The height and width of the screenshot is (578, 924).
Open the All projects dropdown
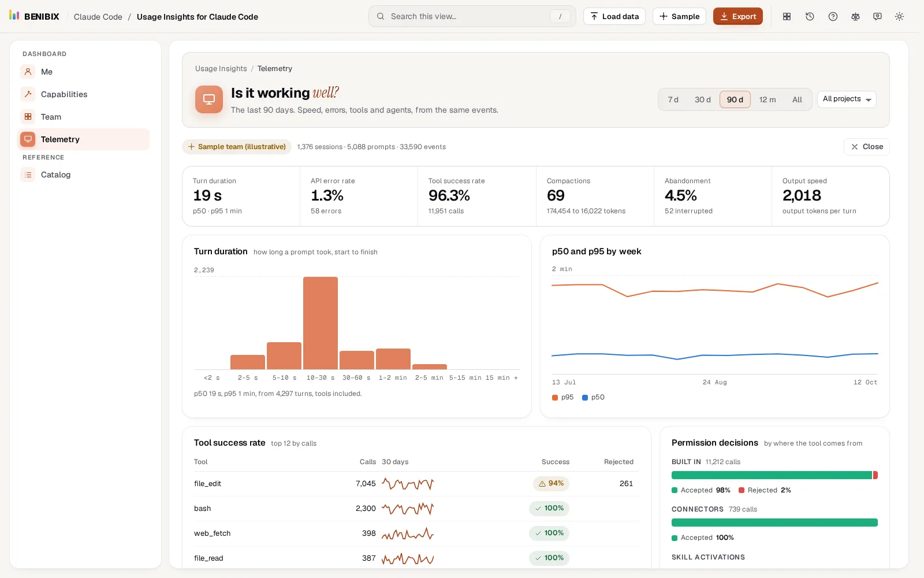click(x=847, y=99)
